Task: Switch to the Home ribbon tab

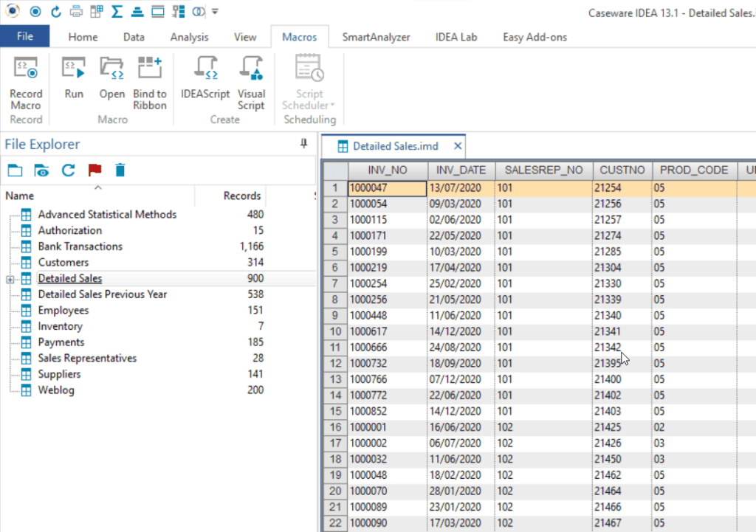Action: (83, 37)
